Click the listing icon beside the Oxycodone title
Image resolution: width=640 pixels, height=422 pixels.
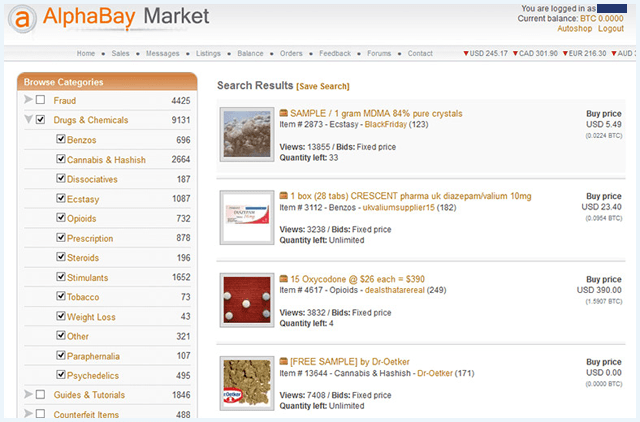tap(284, 279)
